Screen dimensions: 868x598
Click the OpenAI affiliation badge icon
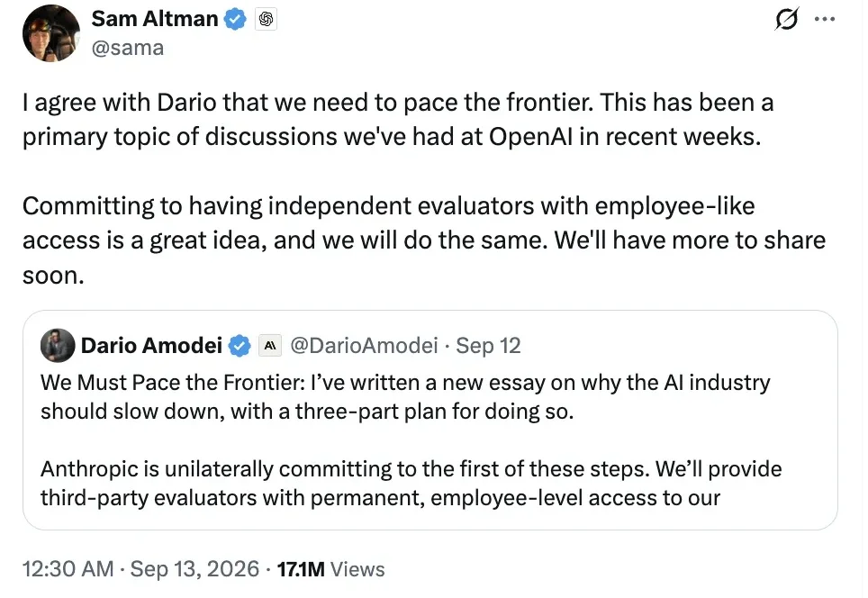coord(267,20)
